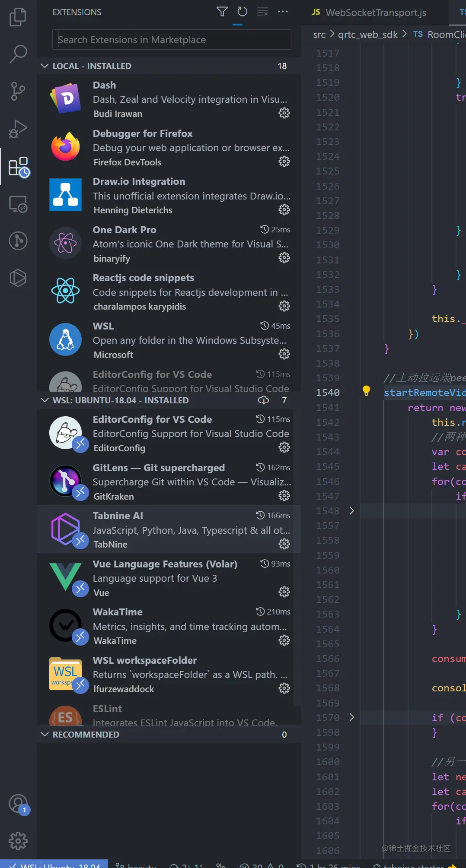Expand folded code at line 1570

point(351,717)
